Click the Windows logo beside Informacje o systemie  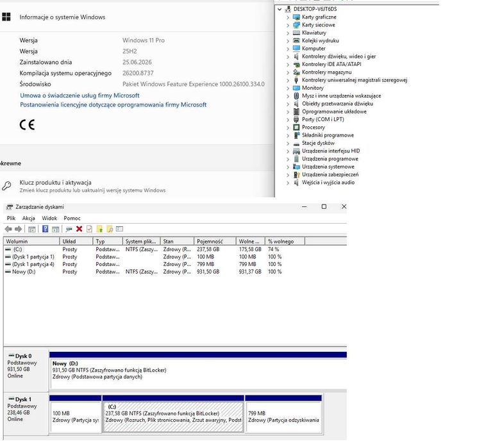6,17
